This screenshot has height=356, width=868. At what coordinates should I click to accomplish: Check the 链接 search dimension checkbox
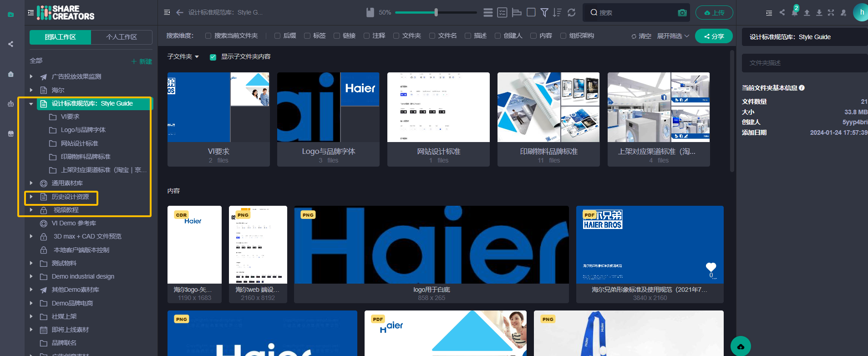(337, 36)
